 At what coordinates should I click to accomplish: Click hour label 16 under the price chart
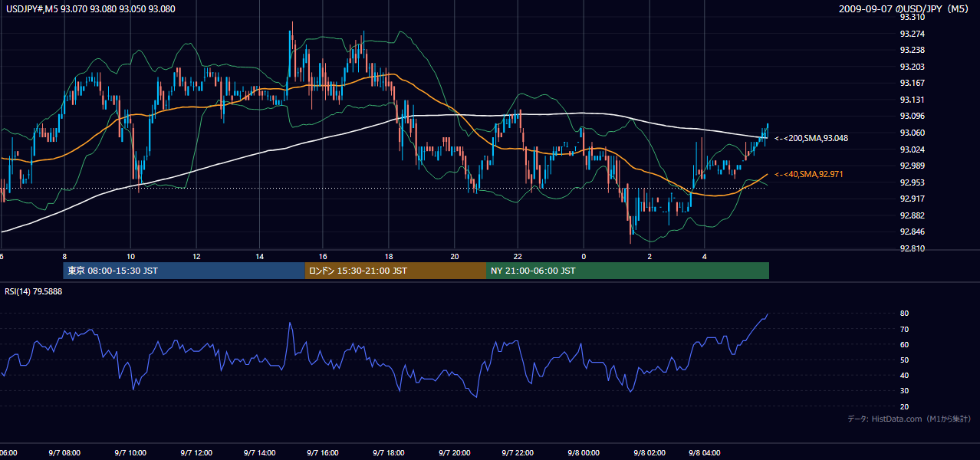[x=323, y=257]
